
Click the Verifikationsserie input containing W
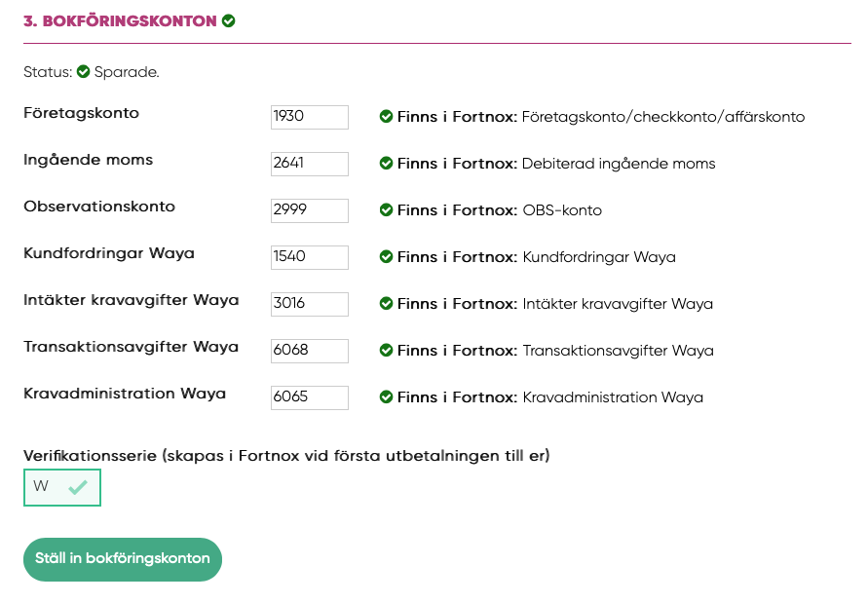[62, 487]
